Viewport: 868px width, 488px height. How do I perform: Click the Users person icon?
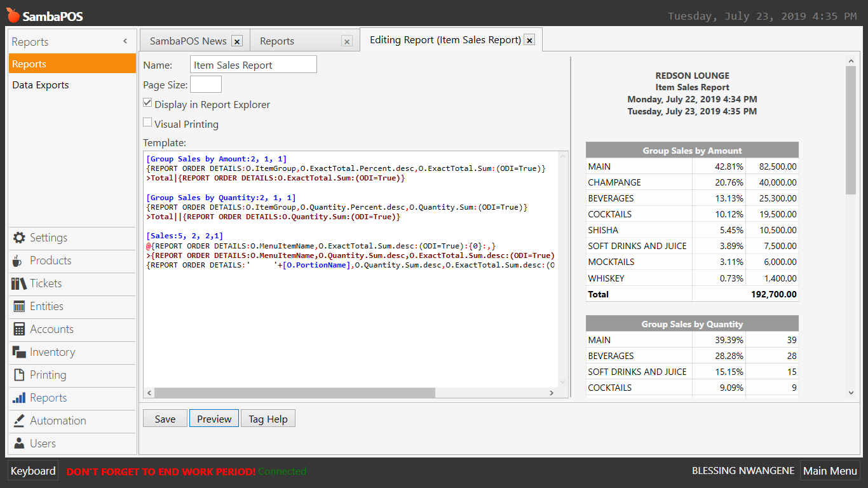19,444
